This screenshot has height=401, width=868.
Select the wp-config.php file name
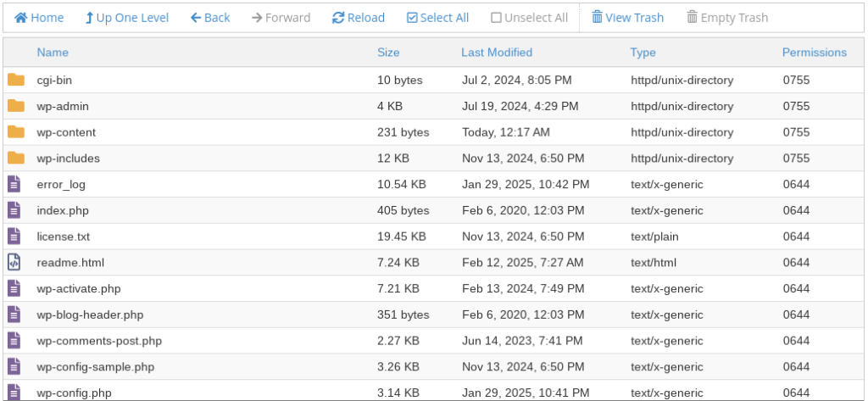point(75,393)
